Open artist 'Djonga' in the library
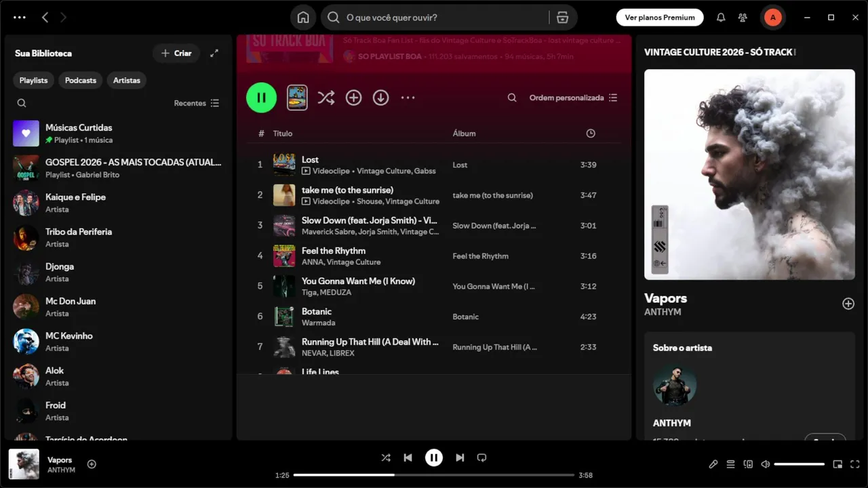Viewport: 868px width, 488px height. point(118,272)
